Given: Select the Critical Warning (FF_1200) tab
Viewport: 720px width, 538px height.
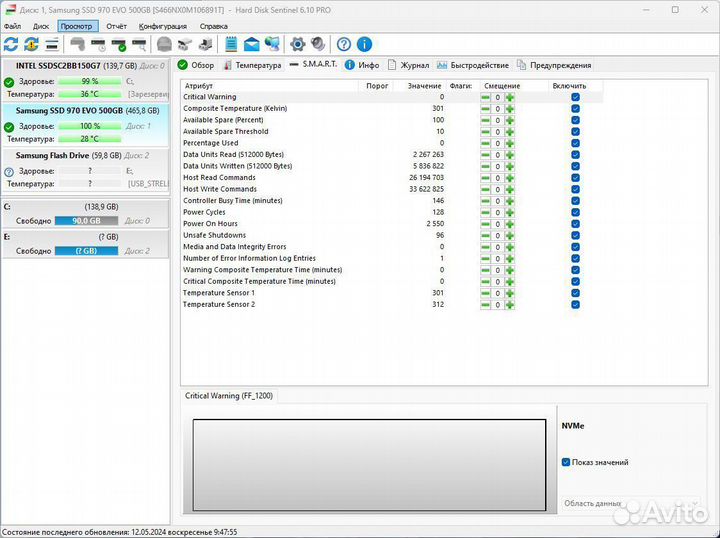Looking at the screenshot, I should [229, 396].
